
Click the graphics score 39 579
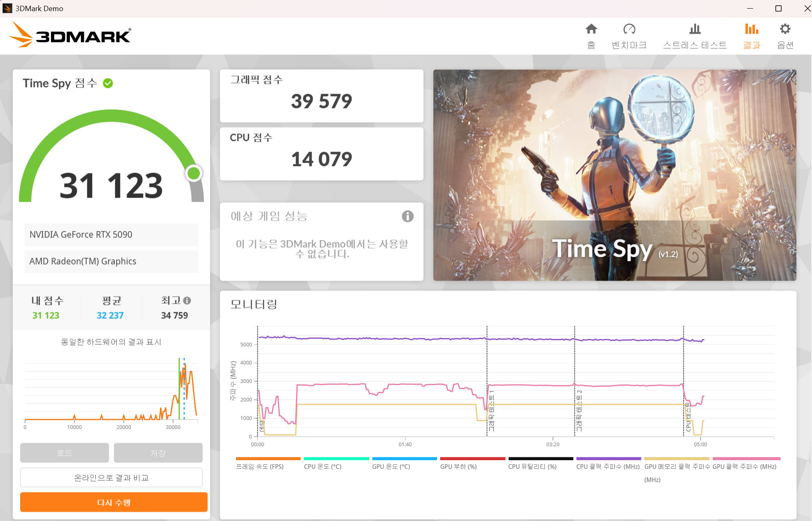pos(322,101)
